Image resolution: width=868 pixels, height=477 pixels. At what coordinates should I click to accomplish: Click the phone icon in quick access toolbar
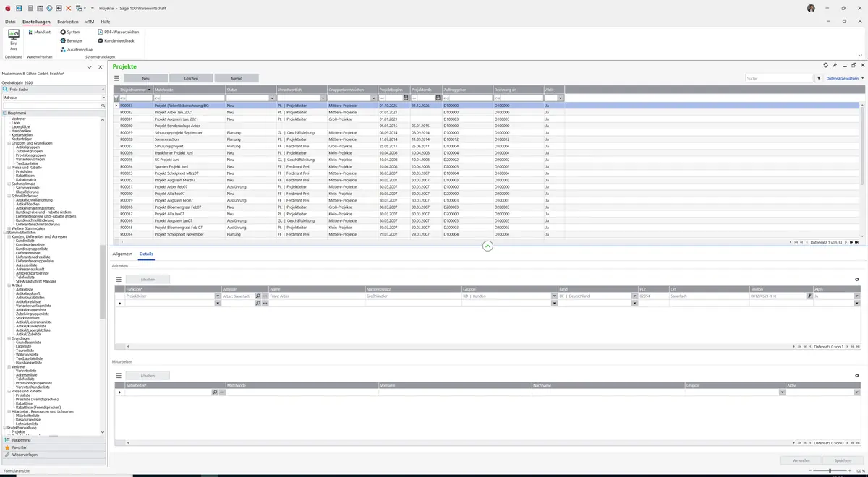(x=50, y=8)
